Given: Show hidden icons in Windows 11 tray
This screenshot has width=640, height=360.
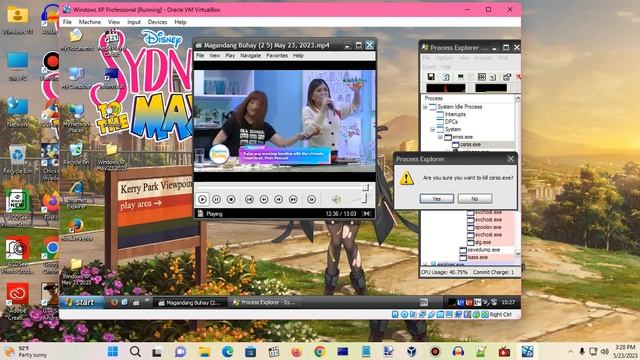Looking at the screenshot, I should pyautogui.click(x=570, y=351).
